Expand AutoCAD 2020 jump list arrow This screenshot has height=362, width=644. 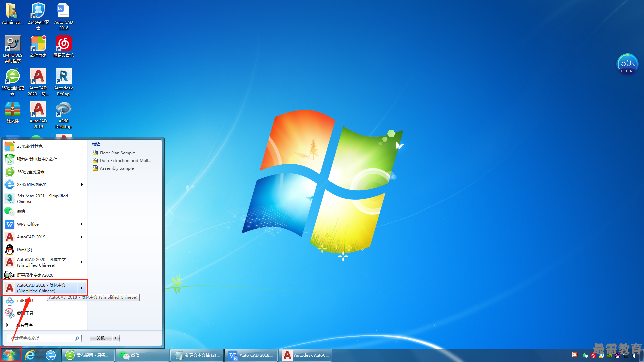point(82,262)
